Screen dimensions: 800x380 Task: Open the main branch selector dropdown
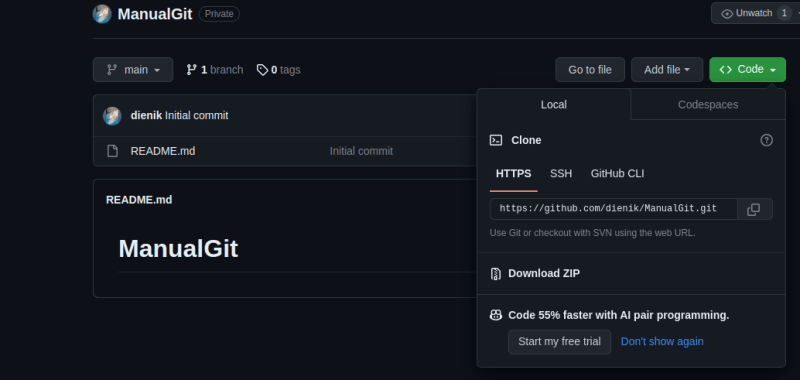pyautogui.click(x=133, y=69)
